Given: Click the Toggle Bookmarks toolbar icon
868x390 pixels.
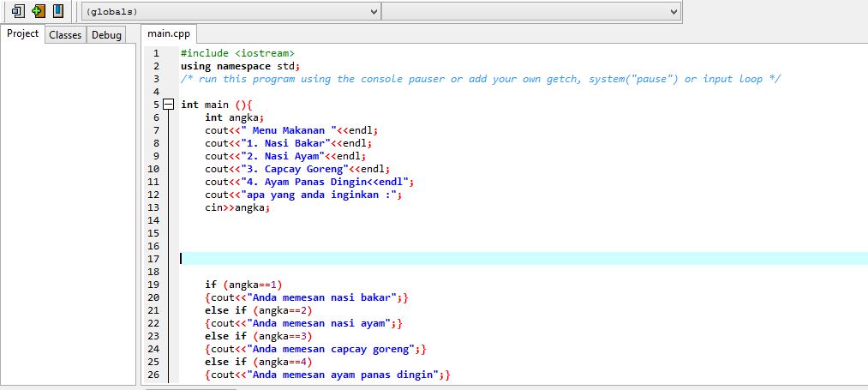Looking at the screenshot, I should click(x=39, y=10).
